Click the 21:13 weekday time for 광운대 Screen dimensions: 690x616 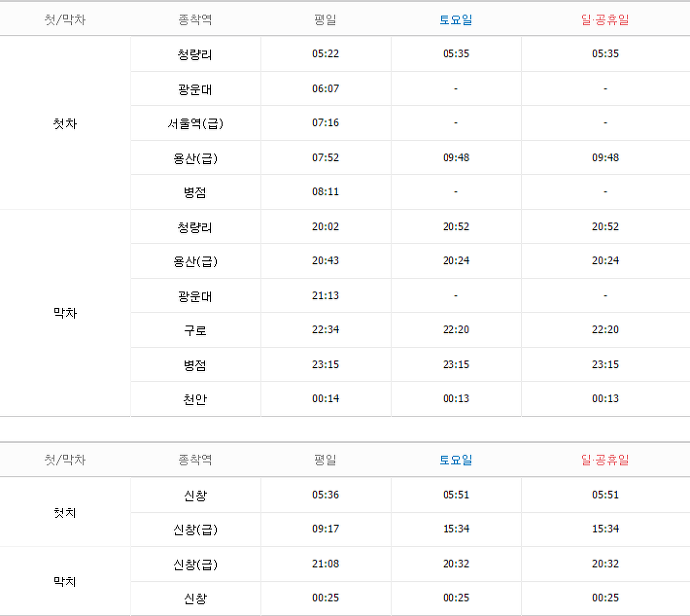pyautogui.click(x=325, y=296)
